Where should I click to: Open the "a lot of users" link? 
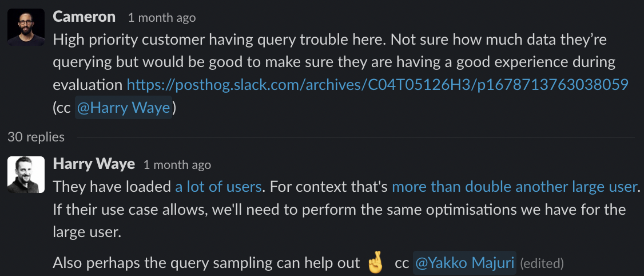tap(218, 187)
